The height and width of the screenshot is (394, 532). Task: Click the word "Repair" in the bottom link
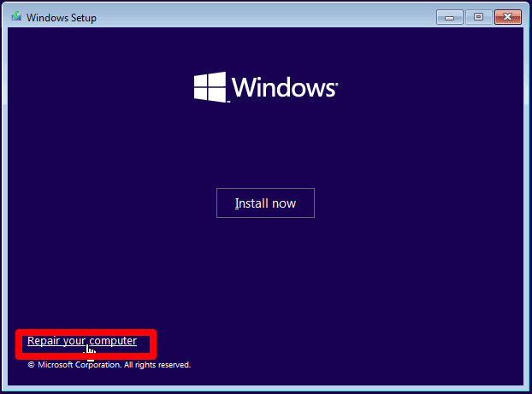pos(43,341)
